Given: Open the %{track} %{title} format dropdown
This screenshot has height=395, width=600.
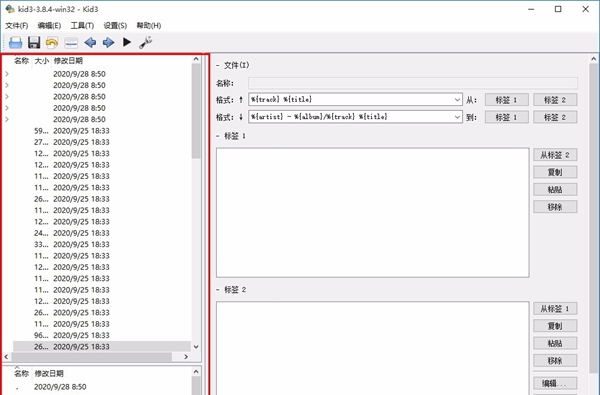Looking at the screenshot, I should click(457, 100).
